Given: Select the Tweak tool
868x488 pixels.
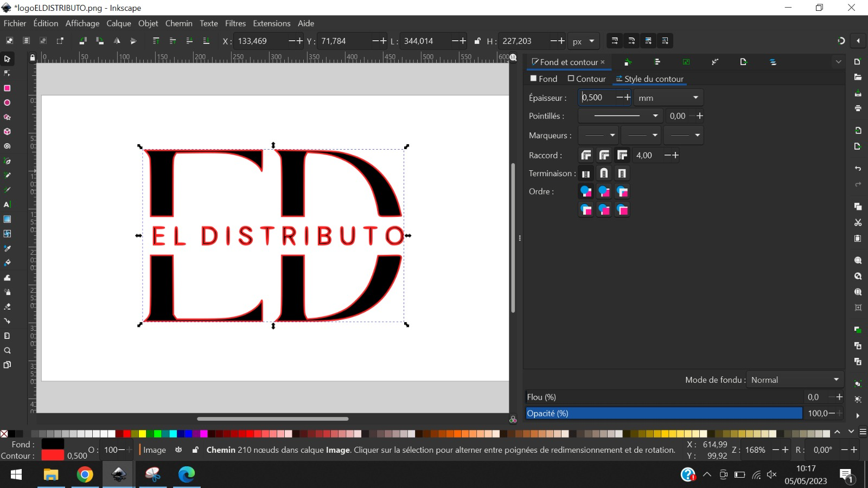Looking at the screenshot, I should [7, 278].
